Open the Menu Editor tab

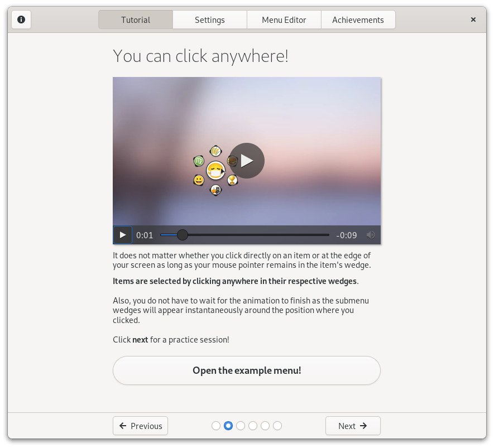coord(284,20)
